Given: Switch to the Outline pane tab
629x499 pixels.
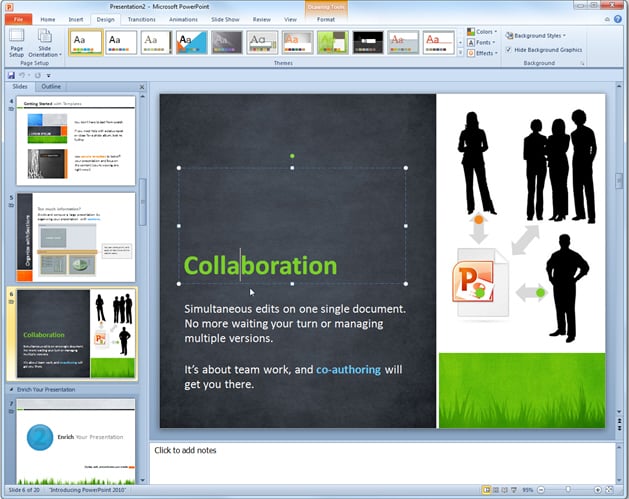Looking at the screenshot, I should coord(51,87).
